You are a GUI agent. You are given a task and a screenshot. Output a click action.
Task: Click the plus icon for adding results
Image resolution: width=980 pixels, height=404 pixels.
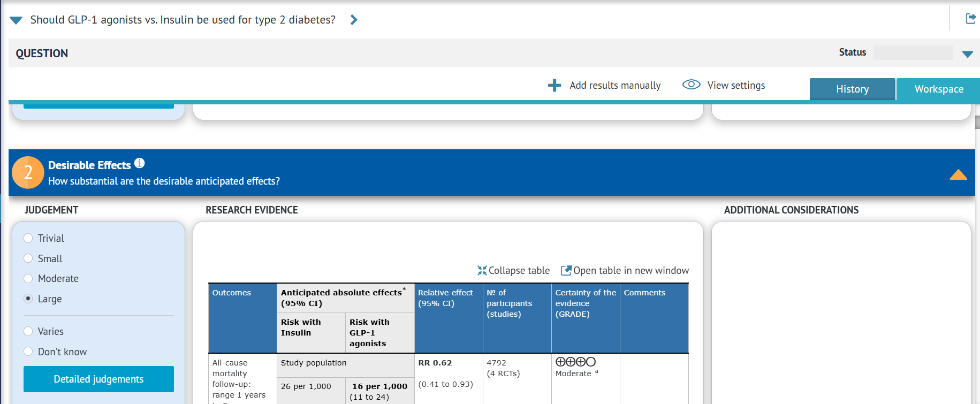click(554, 85)
